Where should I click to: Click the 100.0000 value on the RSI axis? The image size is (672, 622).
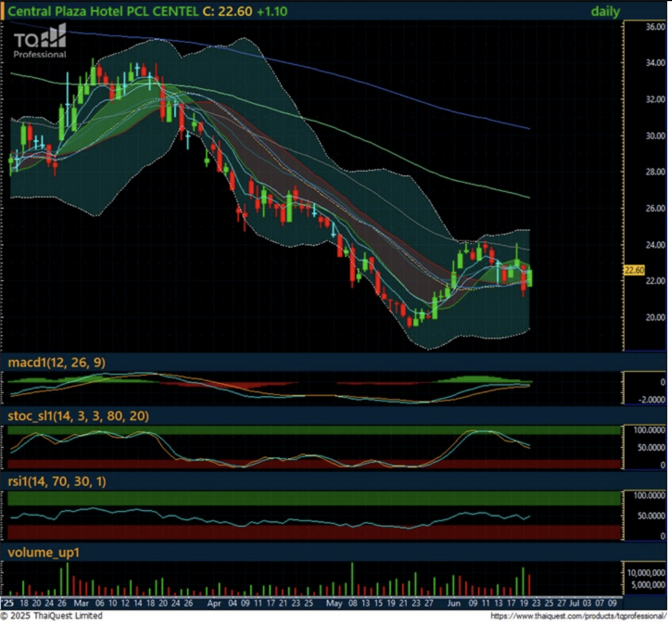[650, 495]
